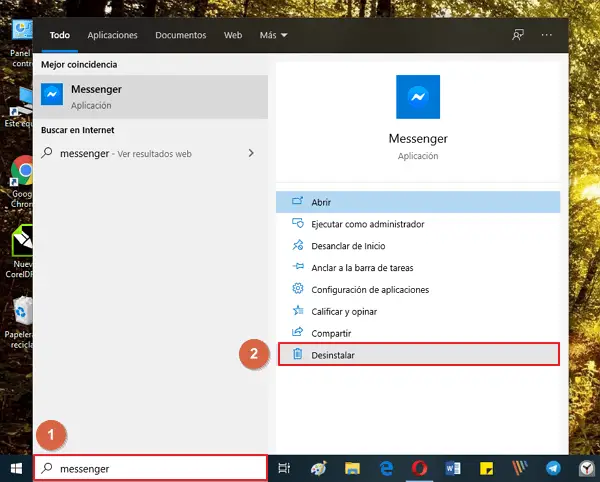Click the share icon beside Compartir
Image resolution: width=600 pixels, height=482 pixels.
point(297,332)
